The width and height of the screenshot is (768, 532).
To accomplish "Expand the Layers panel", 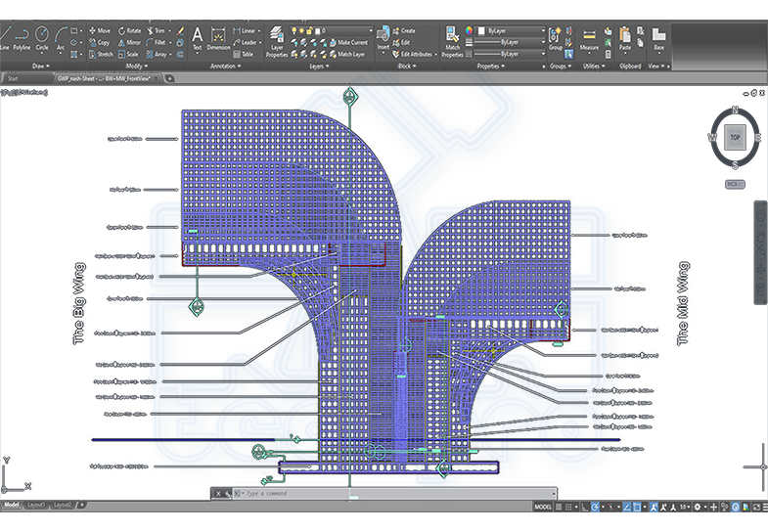I will click(319, 66).
